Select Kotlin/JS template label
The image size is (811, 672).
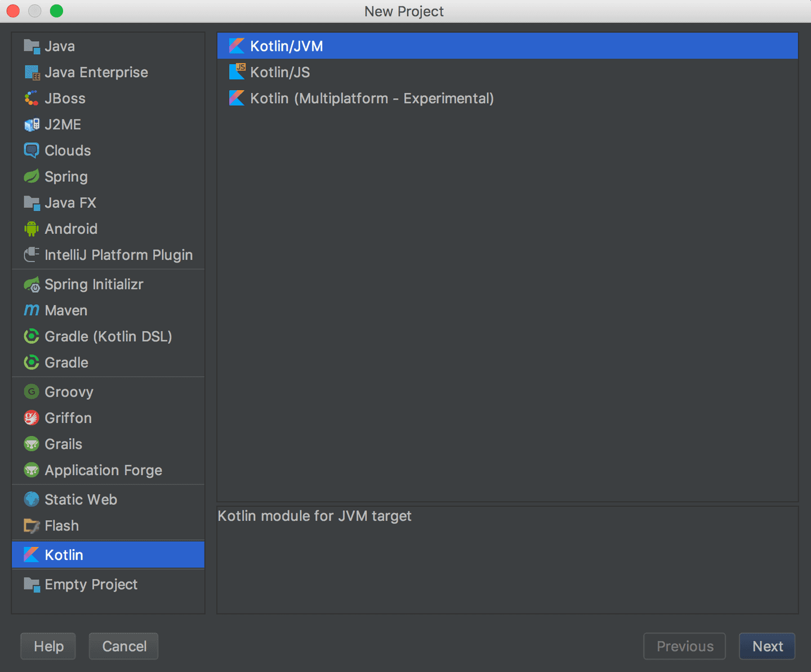click(280, 72)
